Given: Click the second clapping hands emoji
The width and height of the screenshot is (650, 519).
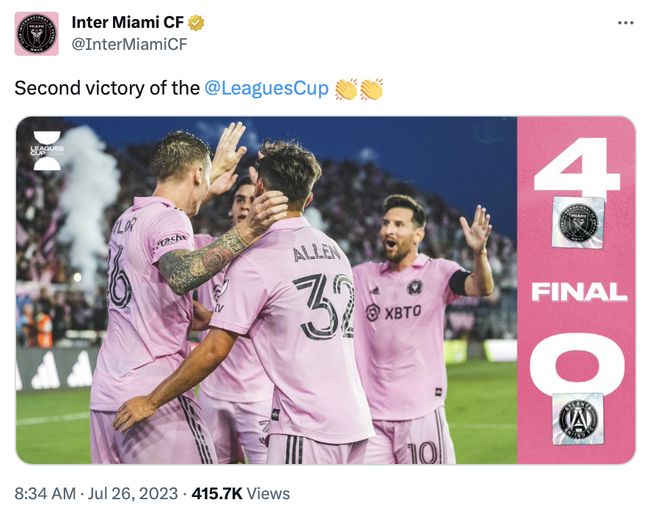Looking at the screenshot, I should click(x=371, y=89).
